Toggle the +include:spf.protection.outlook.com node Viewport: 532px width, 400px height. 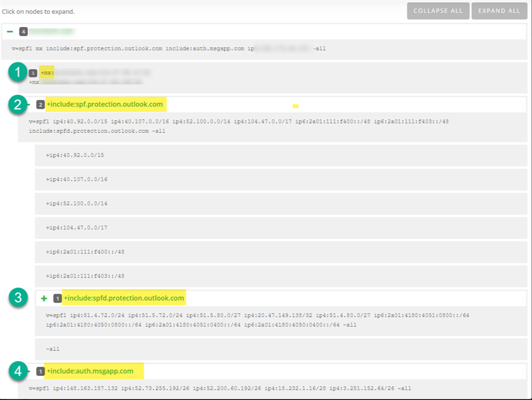click(105, 104)
